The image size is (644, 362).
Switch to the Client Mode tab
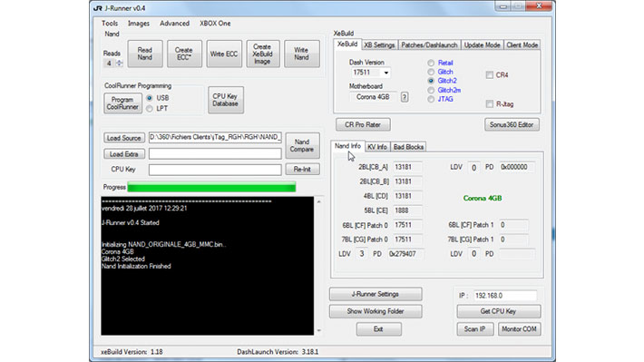coord(522,45)
